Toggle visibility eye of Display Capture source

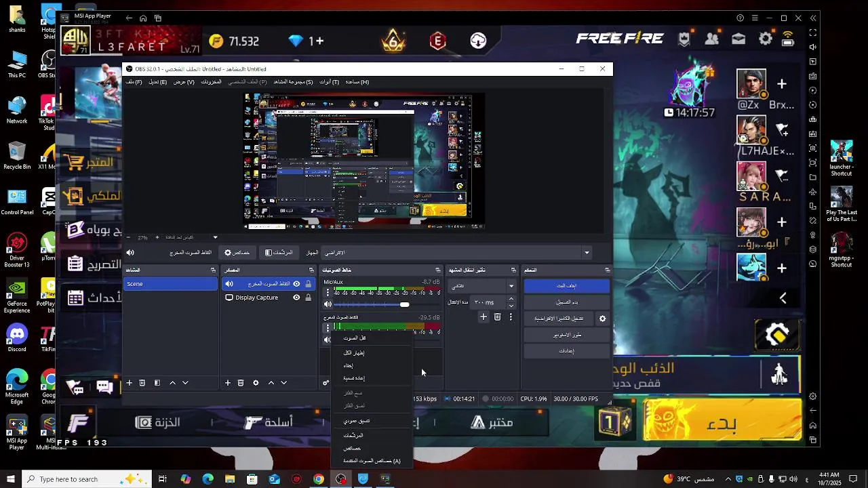[x=296, y=298]
